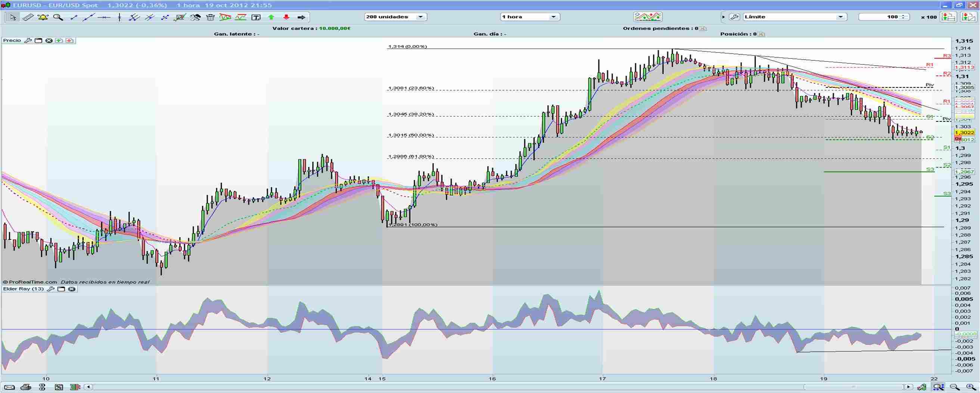Collapse the Elder Ray panel with its window icon
The height and width of the screenshot is (393, 980).
[60, 289]
